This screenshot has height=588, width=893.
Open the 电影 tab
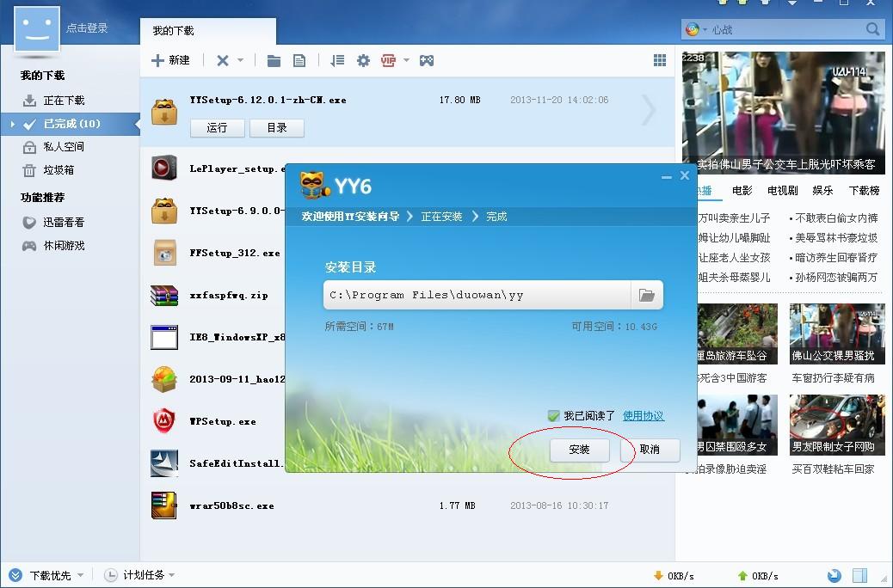click(x=742, y=191)
